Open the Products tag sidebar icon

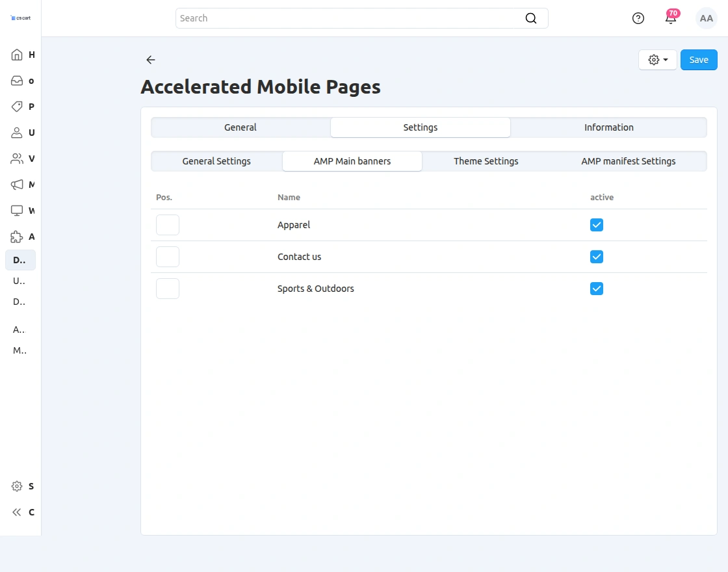[x=17, y=107]
